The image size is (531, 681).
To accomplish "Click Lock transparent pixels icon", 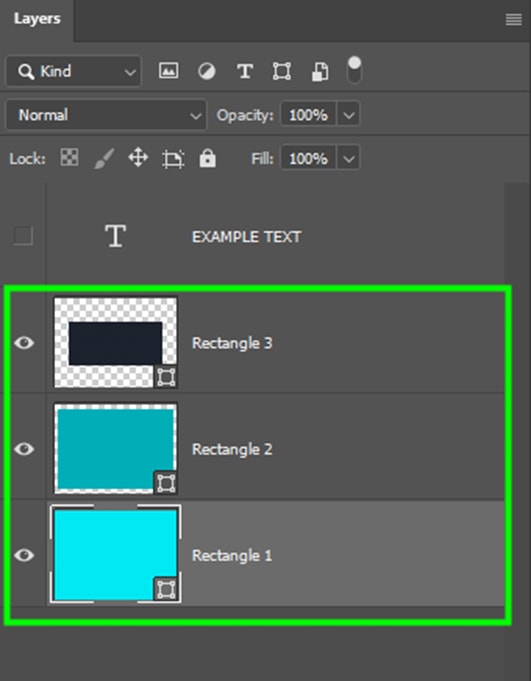I will coord(69,157).
